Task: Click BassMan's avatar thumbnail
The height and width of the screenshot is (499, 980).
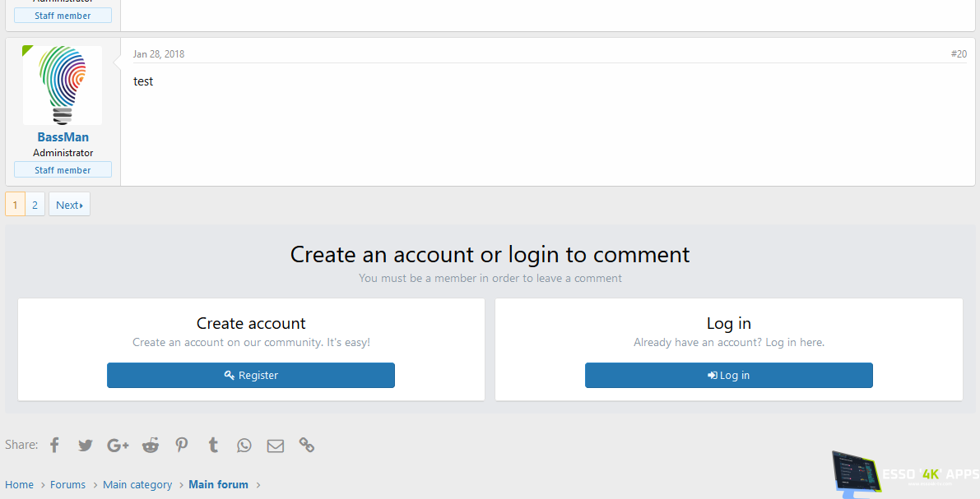Action: coord(62,85)
